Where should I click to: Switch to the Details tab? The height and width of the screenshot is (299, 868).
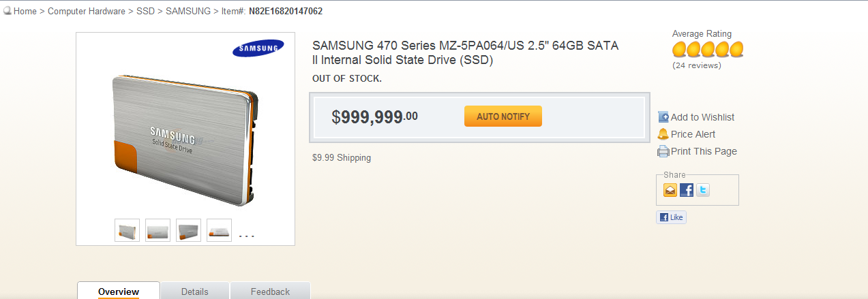click(195, 292)
